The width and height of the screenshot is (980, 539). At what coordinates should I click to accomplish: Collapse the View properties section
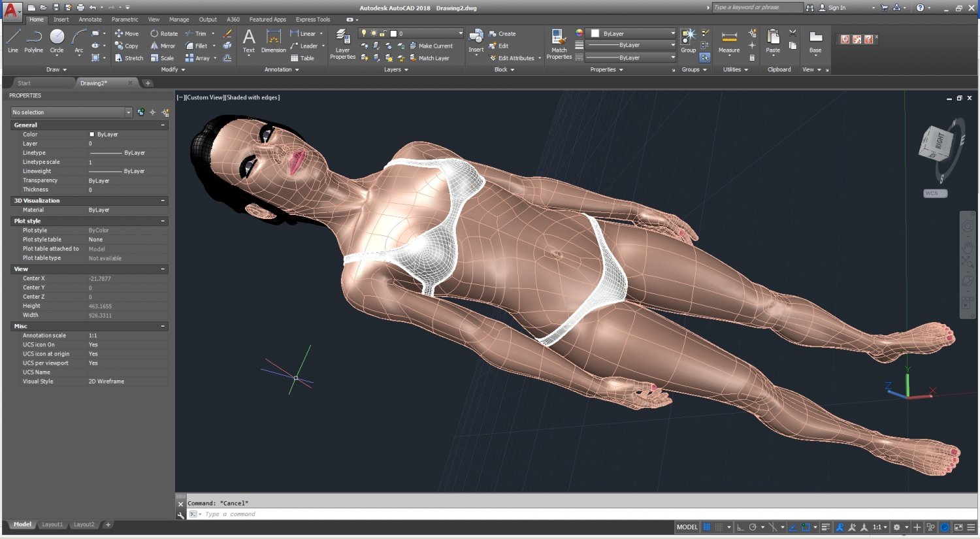[163, 269]
